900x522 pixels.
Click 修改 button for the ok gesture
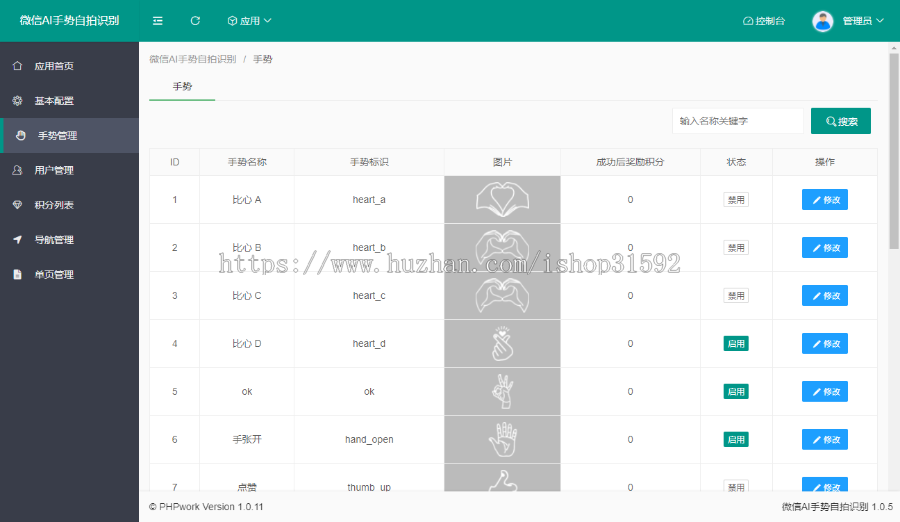(x=825, y=392)
